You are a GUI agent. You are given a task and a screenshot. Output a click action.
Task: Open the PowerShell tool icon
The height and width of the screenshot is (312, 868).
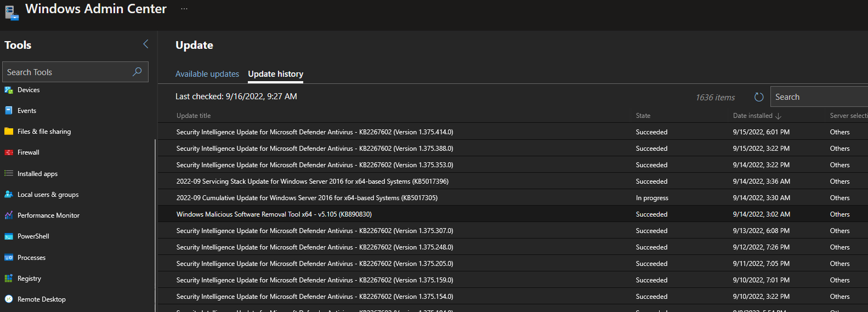pyautogui.click(x=9, y=236)
